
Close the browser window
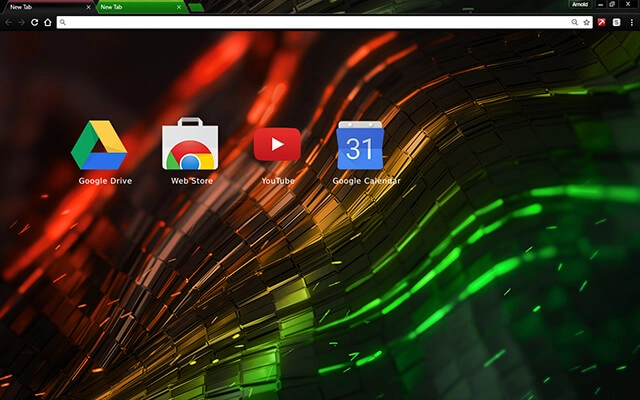(628, 4)
